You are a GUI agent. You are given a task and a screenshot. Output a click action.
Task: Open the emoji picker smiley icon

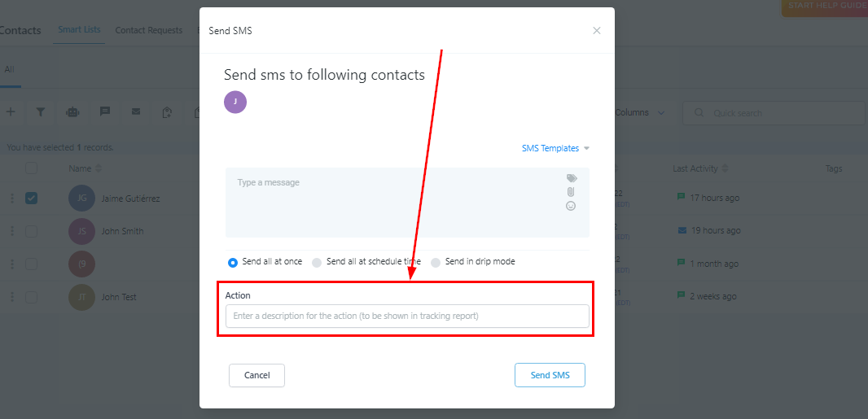[571, 206]
